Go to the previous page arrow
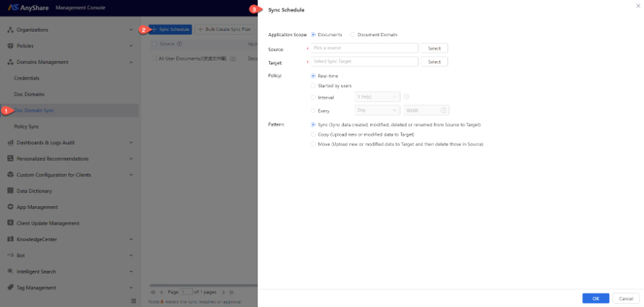Viewport: 644px width, 307px height. point(161,293)
